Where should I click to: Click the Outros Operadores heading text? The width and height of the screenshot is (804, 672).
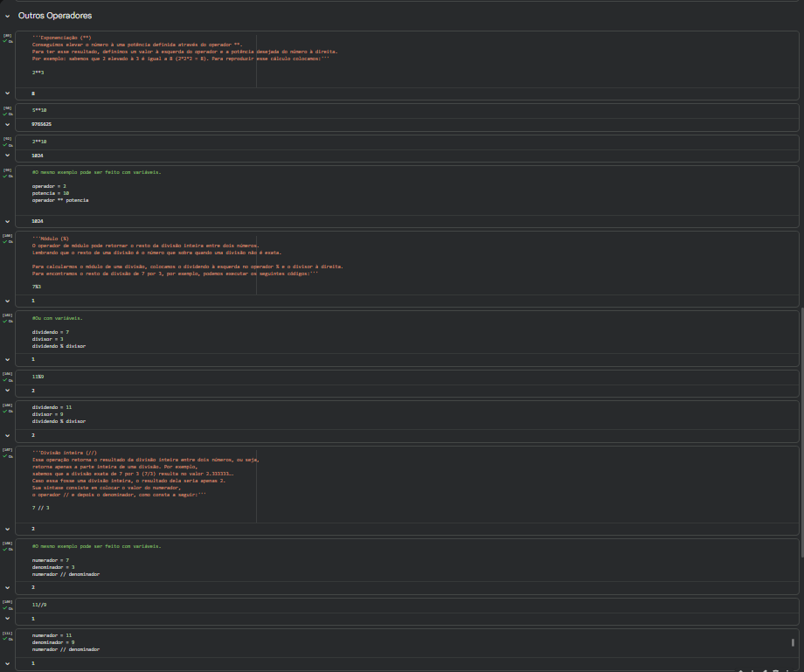[55, 16]
